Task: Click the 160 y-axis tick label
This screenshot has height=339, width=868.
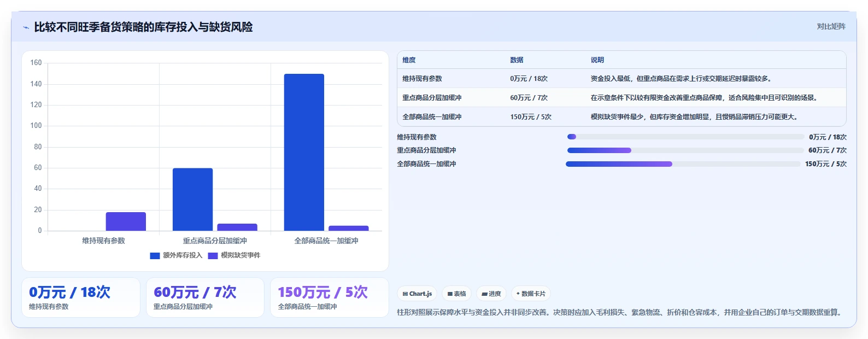Action: coord(36,63)
